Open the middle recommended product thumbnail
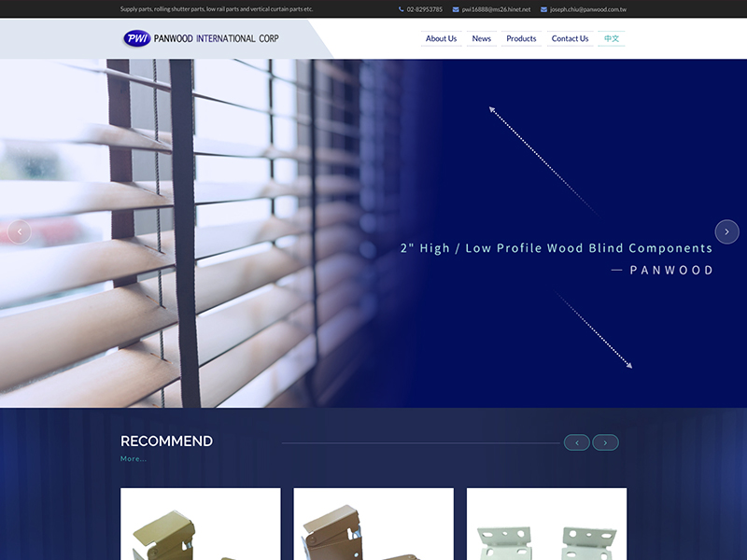 coord(373,524)
